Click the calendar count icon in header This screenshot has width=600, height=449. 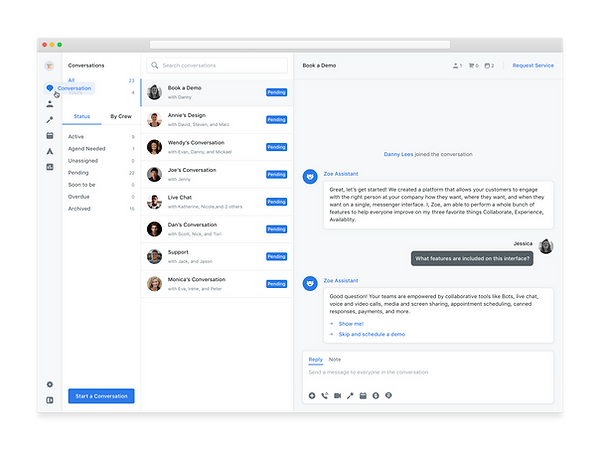coord(487,66)
